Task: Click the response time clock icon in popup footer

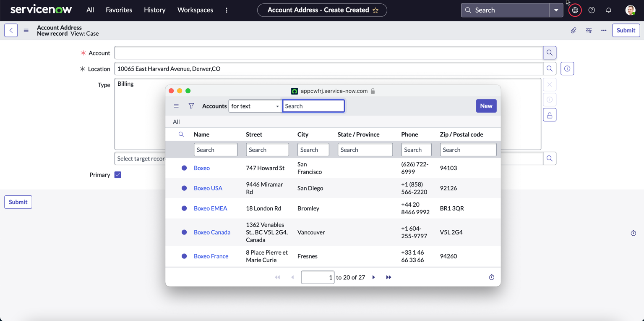Action: 492,277
